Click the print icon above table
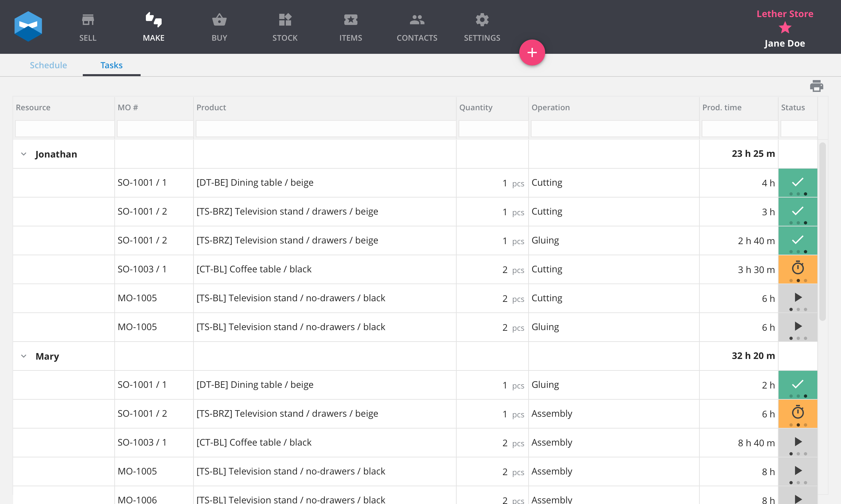This screenshot has height=504, width=841. 816,86
